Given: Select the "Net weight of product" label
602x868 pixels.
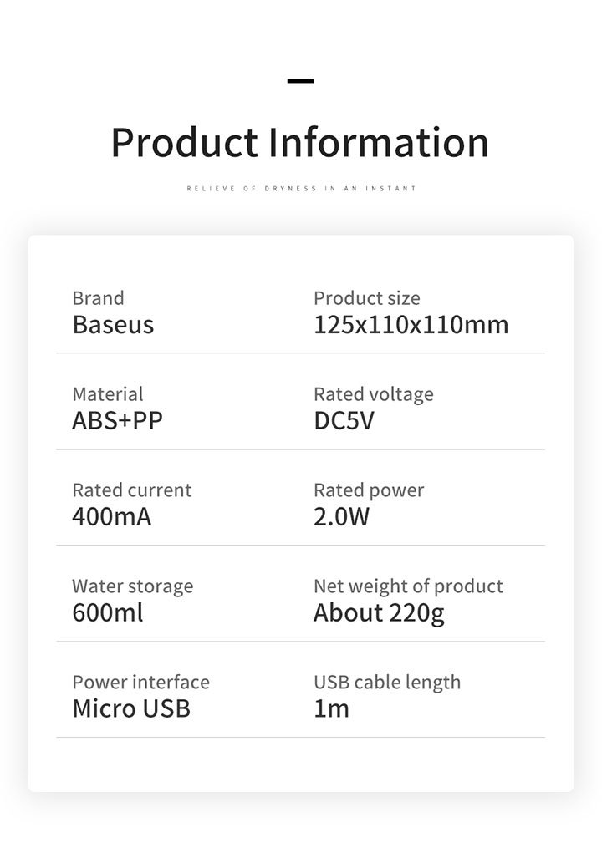Looking at the screenshot, I should [x=408, y=586].
